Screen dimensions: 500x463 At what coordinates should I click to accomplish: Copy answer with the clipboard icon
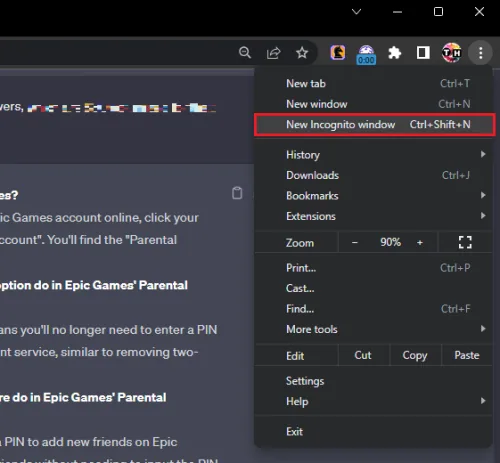click(x=237, y=193)
